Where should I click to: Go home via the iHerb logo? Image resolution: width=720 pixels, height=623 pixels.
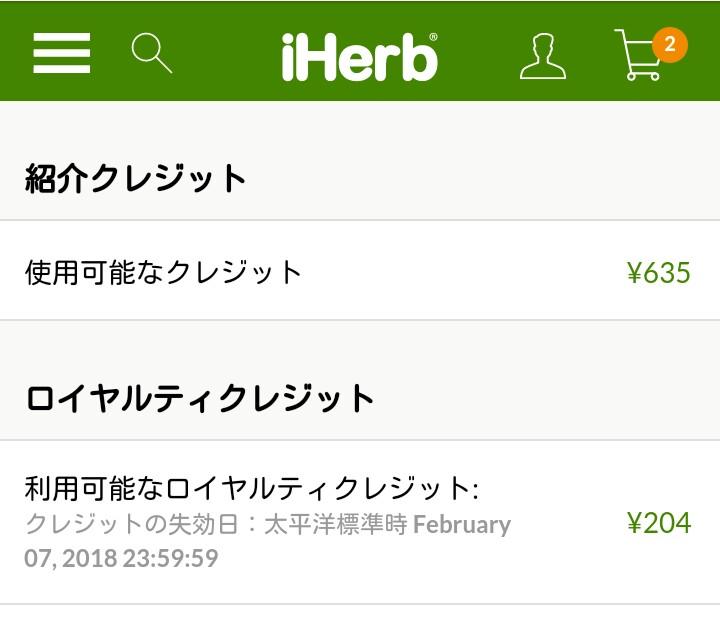pos(360,56)
